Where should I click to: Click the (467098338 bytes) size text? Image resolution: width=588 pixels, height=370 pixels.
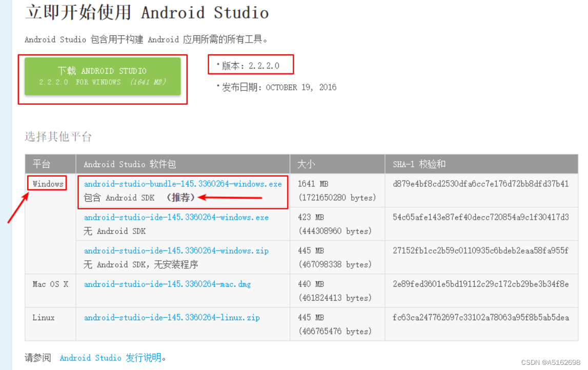pos(335,265)
